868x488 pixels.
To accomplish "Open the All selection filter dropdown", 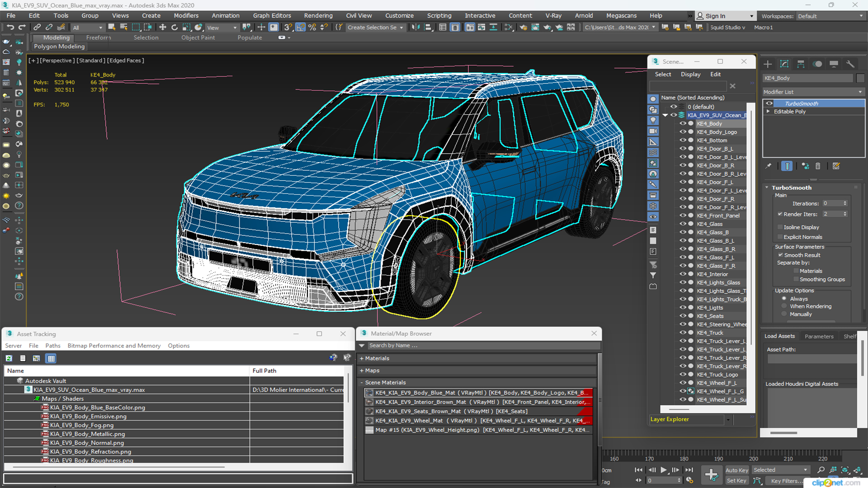I will (x=88, y=28).
